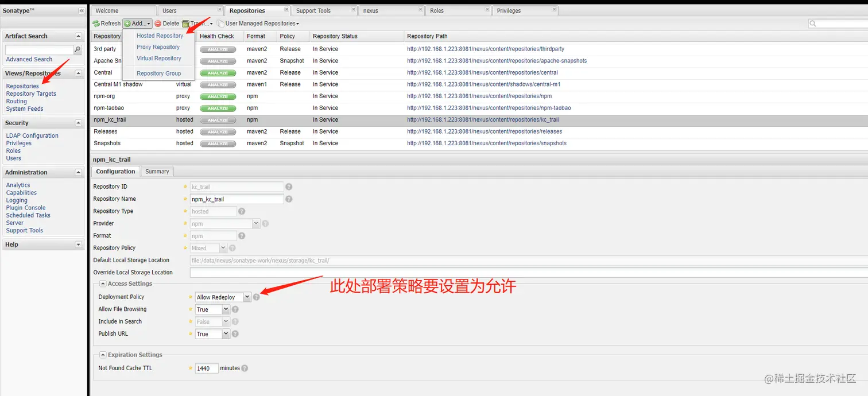Choose Proxy Repository from Add menu

point(158,47)
